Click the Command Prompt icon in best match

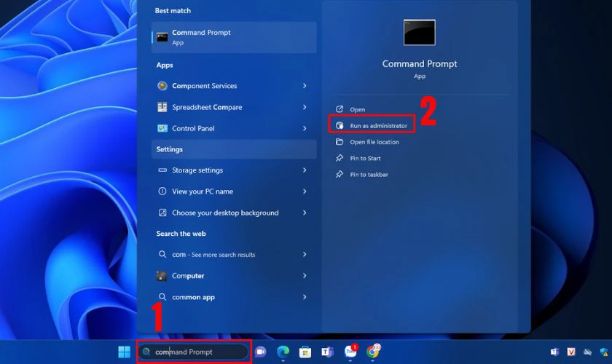coord(162,37)
